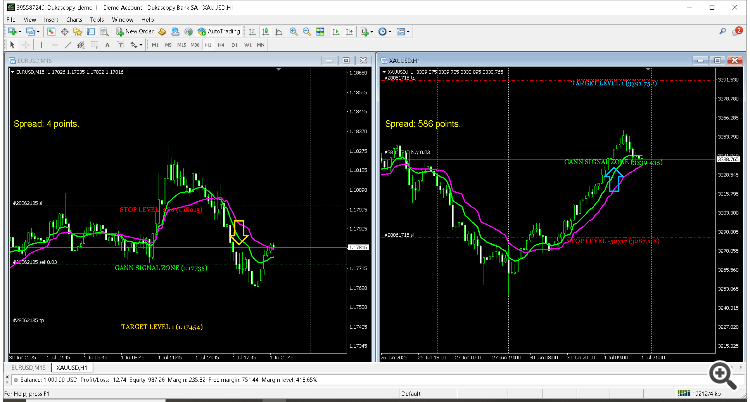This screenshot has height=402, width=750.
Task: Click the connection status bars indicator
Action: click(685, 394)
